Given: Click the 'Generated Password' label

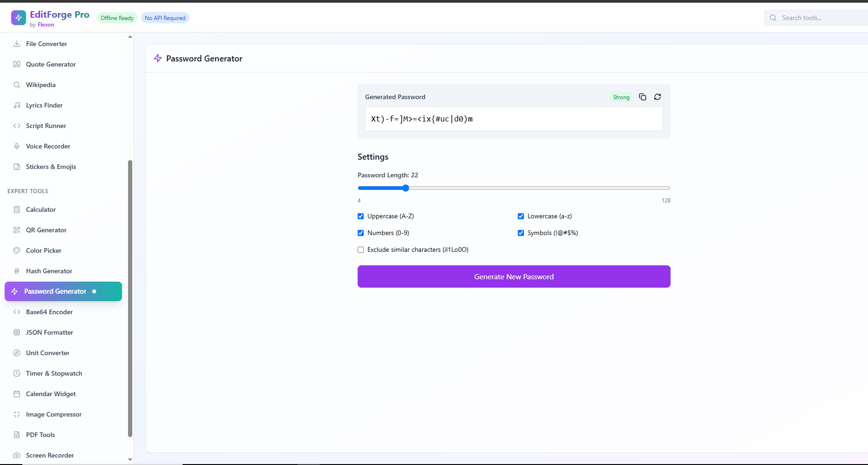Looking at the screenshot, I should [x=395, y=97].
